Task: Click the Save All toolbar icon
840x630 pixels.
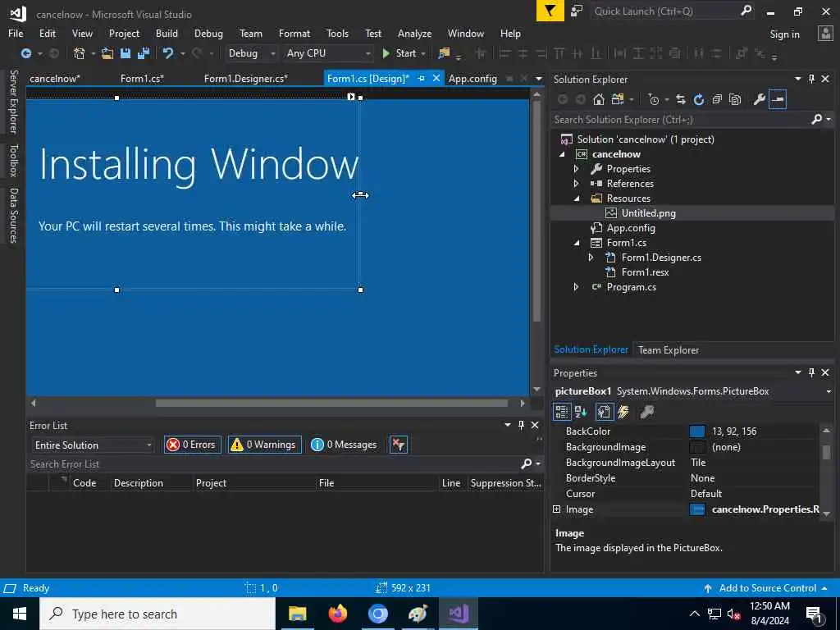Action: click(x=144, y=53)
